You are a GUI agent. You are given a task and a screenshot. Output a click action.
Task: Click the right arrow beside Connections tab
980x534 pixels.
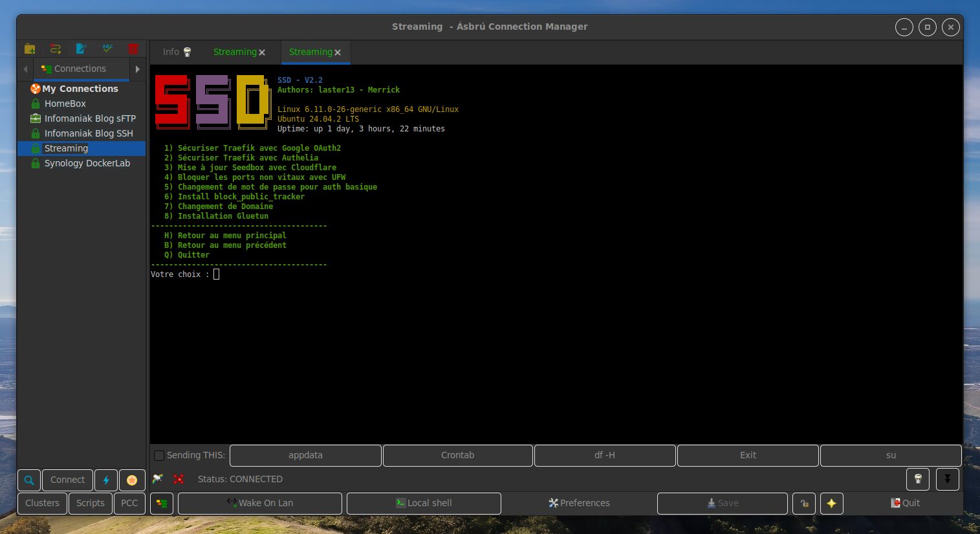click(137, 69)
